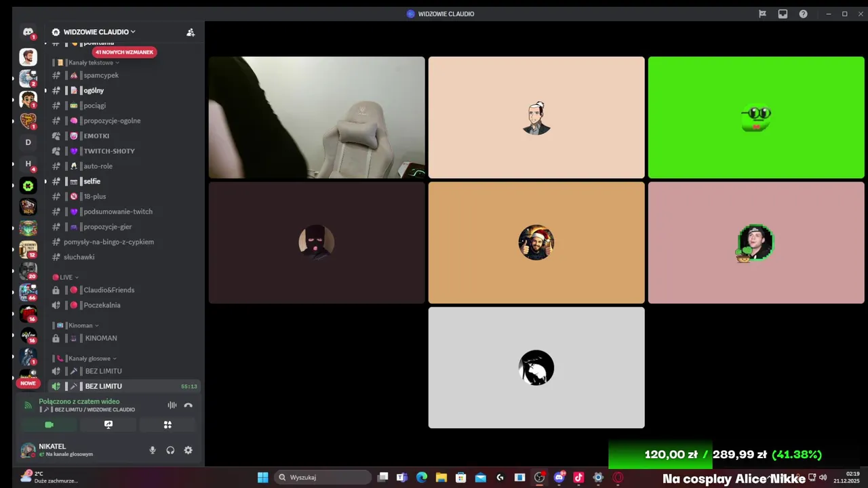Click Połączono z czatem wideo status text
Screen dimensions: 868x488
coord(79,401)
